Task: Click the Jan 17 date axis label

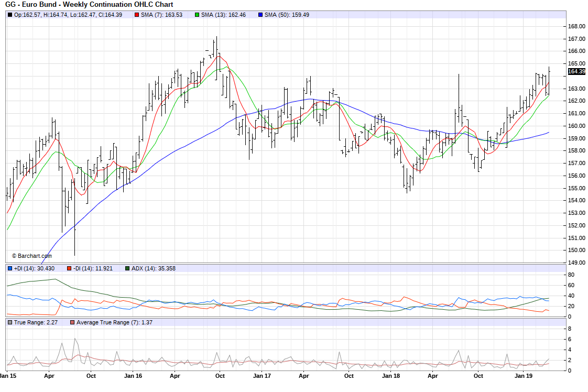Action: [x=262, y=376]
